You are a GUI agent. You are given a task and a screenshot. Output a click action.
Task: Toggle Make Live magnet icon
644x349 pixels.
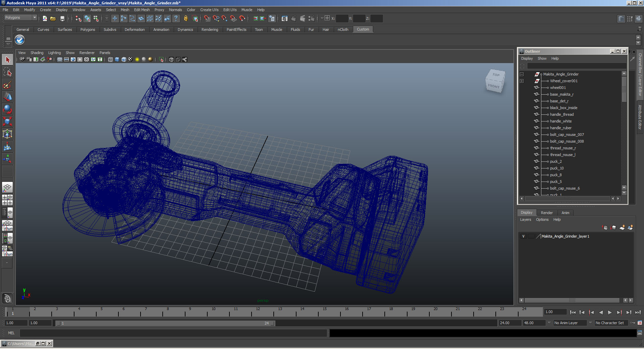coord(242,18)
